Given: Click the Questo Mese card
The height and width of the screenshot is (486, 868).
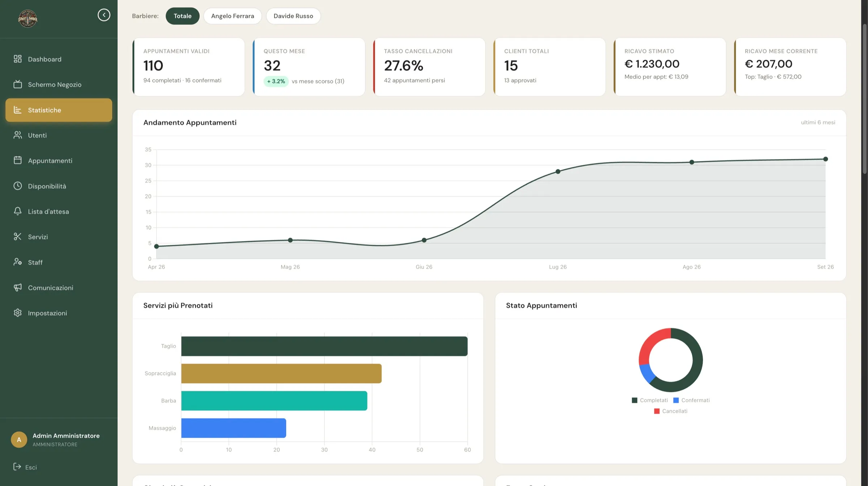Looking at the screenshot, I should click(x=309, y=67).
